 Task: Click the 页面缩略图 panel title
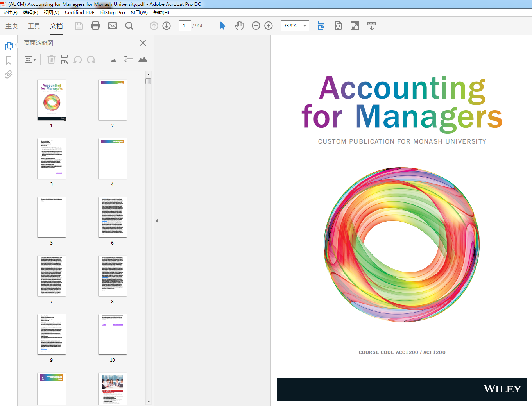pyautogui.click(x=38, y=43)
